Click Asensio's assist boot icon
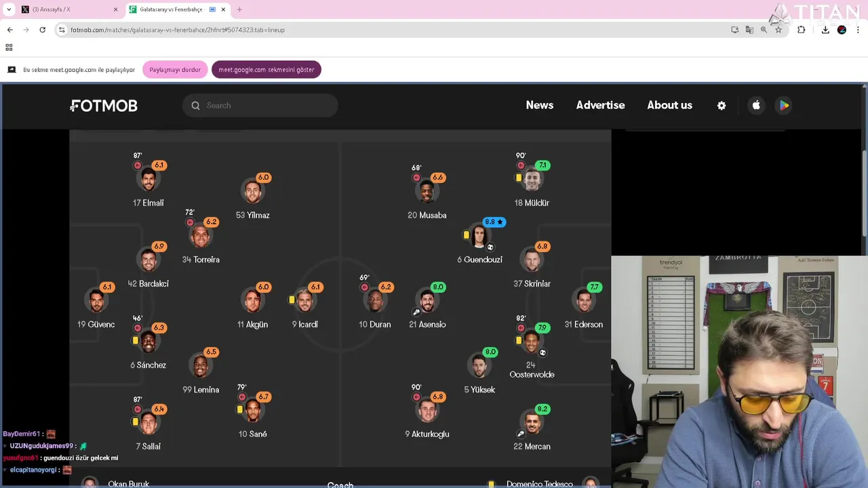This screenshot has width=868, height=488. click(x=416, y=312)
